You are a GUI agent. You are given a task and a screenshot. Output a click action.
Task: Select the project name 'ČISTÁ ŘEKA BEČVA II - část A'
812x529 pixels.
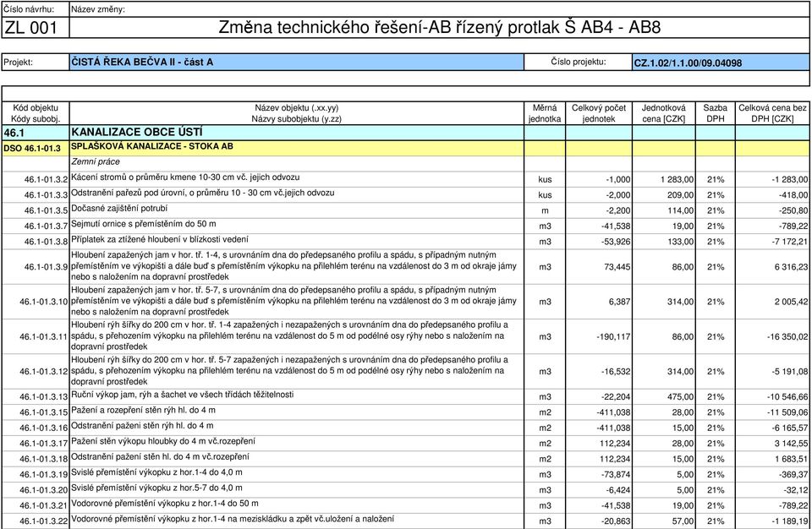[142, 63]
